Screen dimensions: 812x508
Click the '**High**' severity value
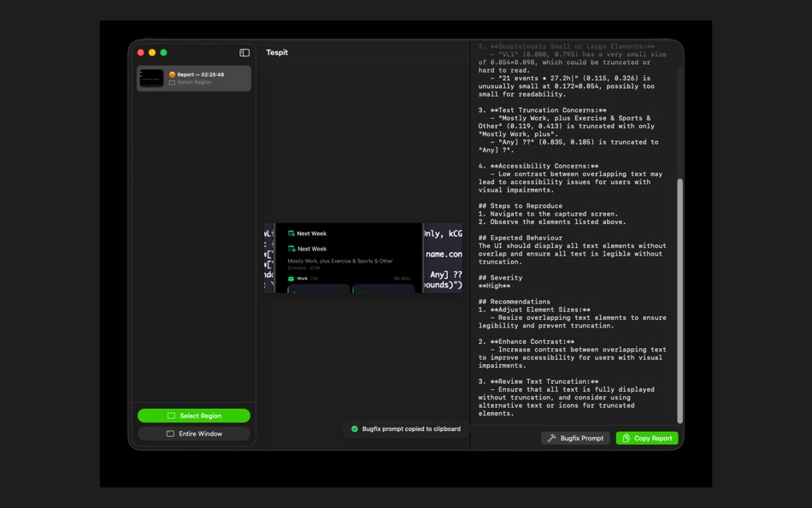click(x=494, y=286)
